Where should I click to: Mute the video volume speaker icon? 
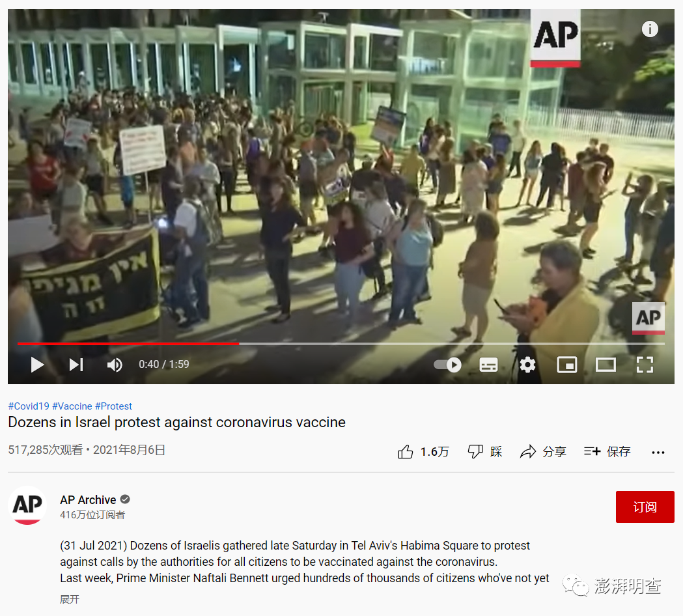[x=115, y=365]
